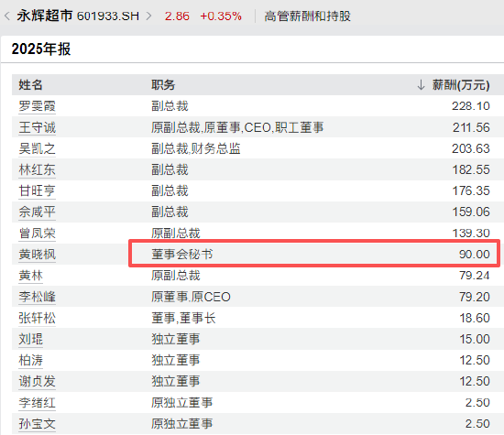Click the 薪酬(万元) column header

click(x=461, y=85)
